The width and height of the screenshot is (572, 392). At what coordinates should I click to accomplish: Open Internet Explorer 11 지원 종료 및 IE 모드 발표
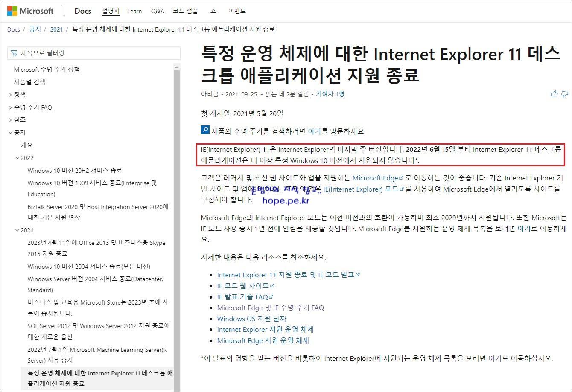pyautogui.click(x=288, y=275)
